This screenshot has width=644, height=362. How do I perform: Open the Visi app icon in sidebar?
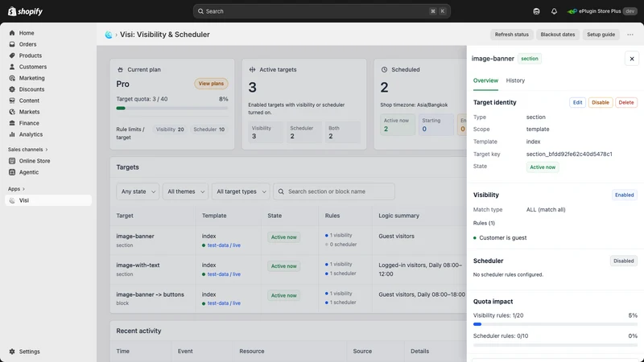[x=12, y=200]
